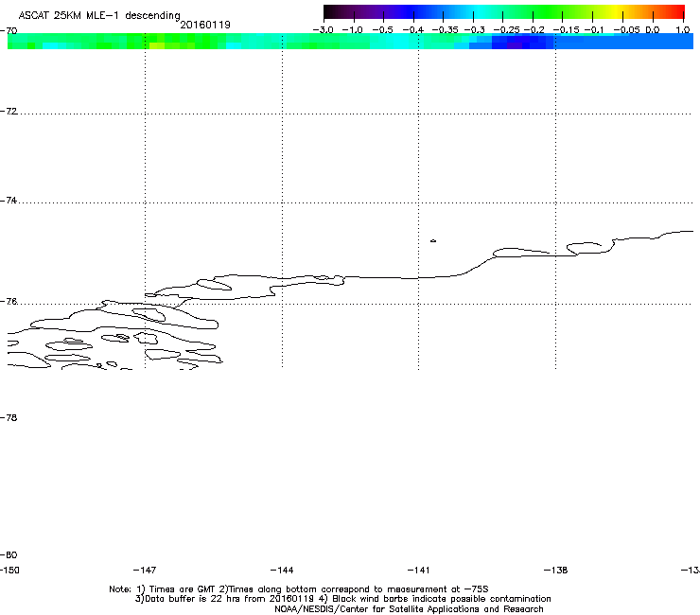Click the latitude label -74
The height and width of the screenshot is (615, 700).
coord(9,201)
